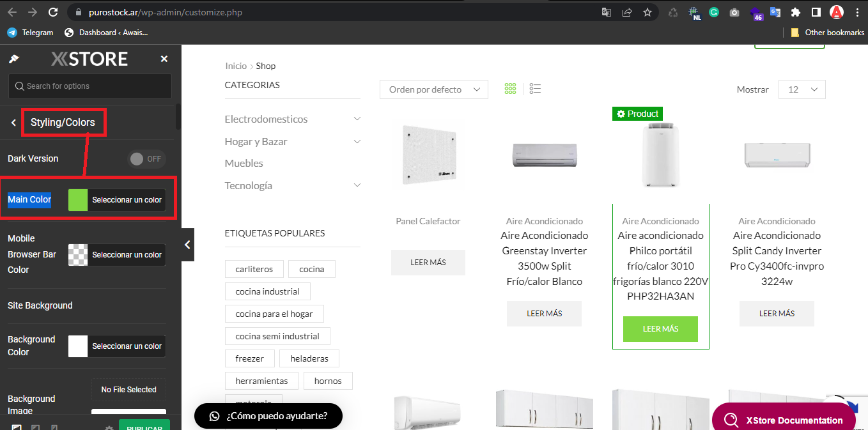Expand the Electrodomesticos category
The width and height of the screenshot is (868, 430).
[357, 119]
